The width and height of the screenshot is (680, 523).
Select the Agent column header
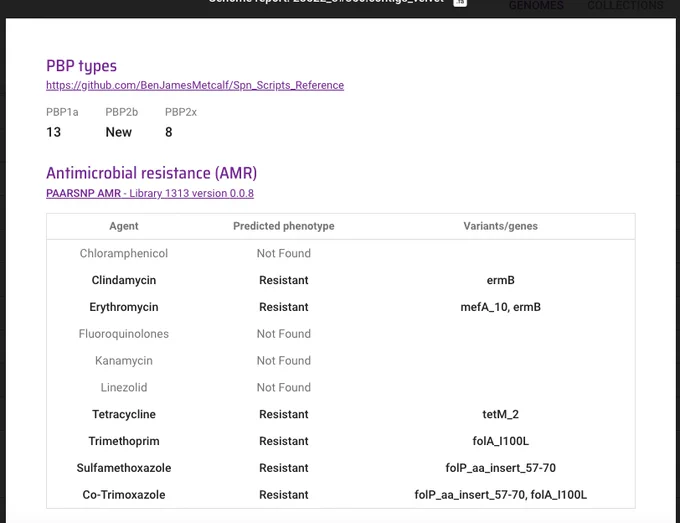124,226
